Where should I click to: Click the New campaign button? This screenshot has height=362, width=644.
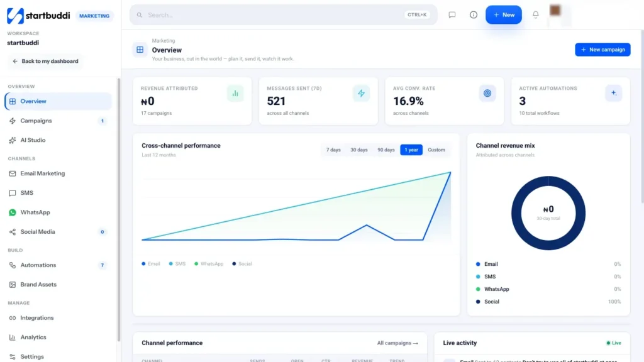(x=602, y=50)
